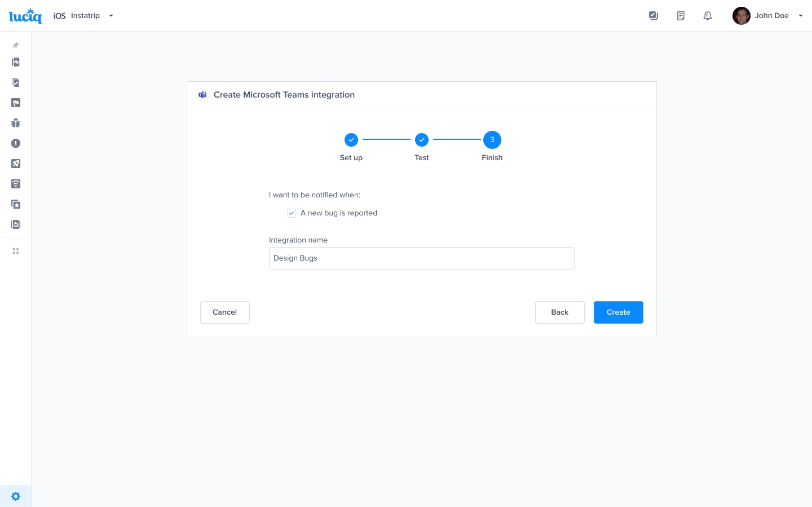The image size is (812, 507).
Task: Click the Back button
Action: pos(559,312)
